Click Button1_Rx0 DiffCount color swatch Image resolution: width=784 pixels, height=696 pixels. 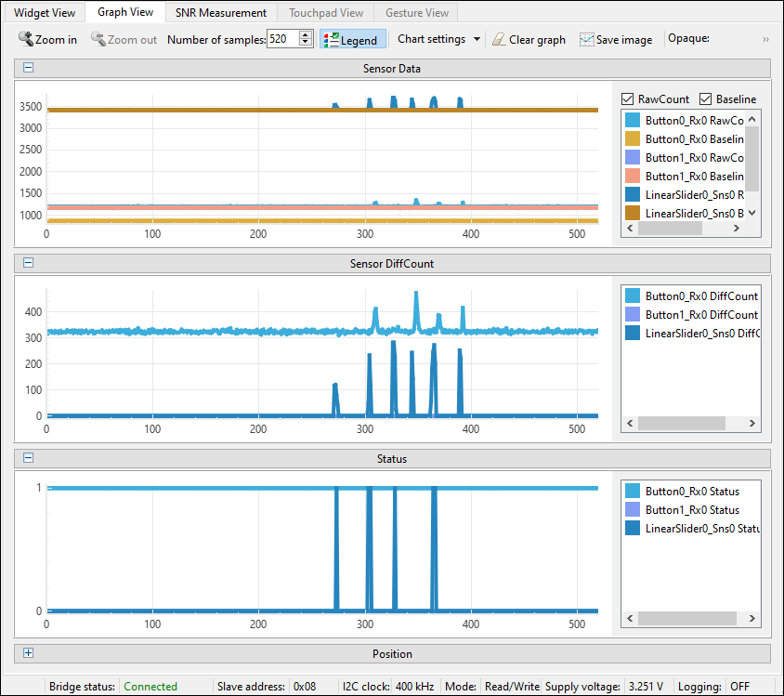coord(633,314)
